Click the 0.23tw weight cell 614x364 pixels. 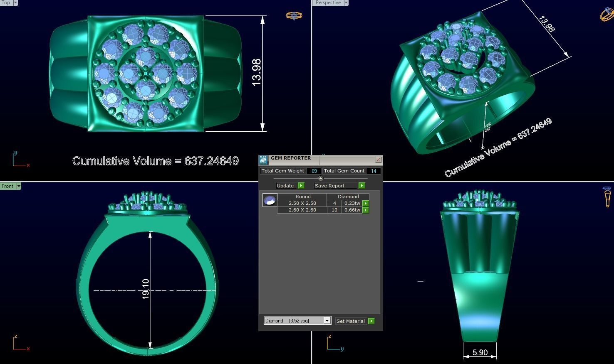pyautogui.click(x=352, y=204)
